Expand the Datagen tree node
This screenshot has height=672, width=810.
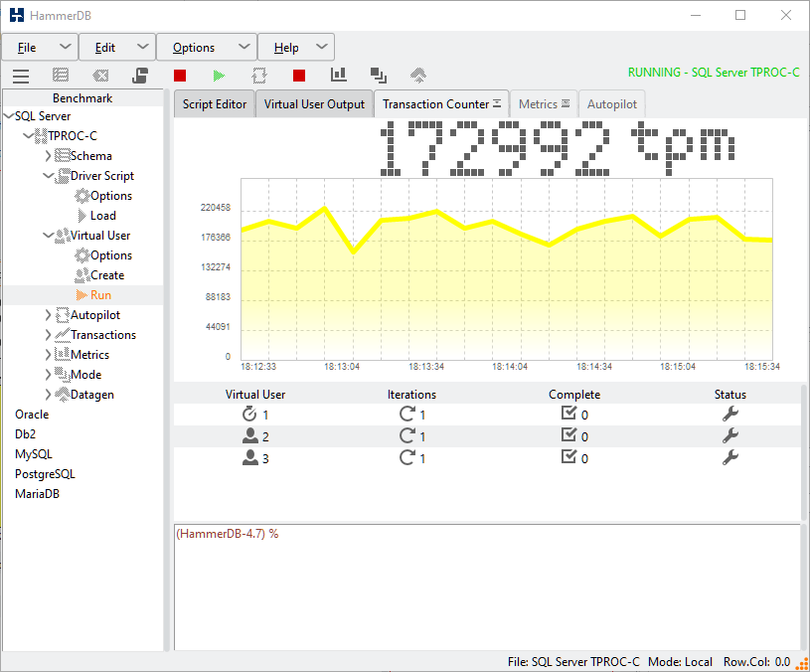[x=48, y=394]
